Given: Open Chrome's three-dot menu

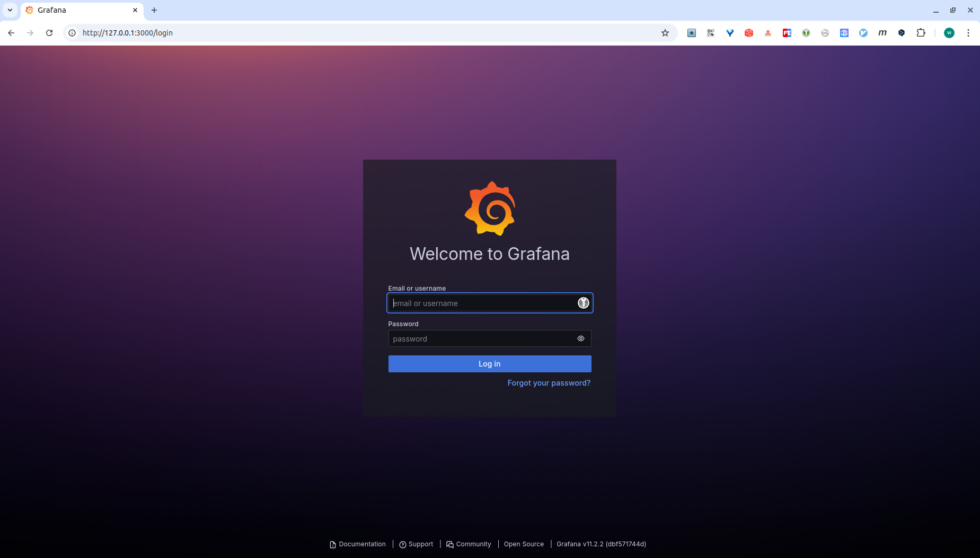Looking at the screenshot, I should [x=968, y=33].
